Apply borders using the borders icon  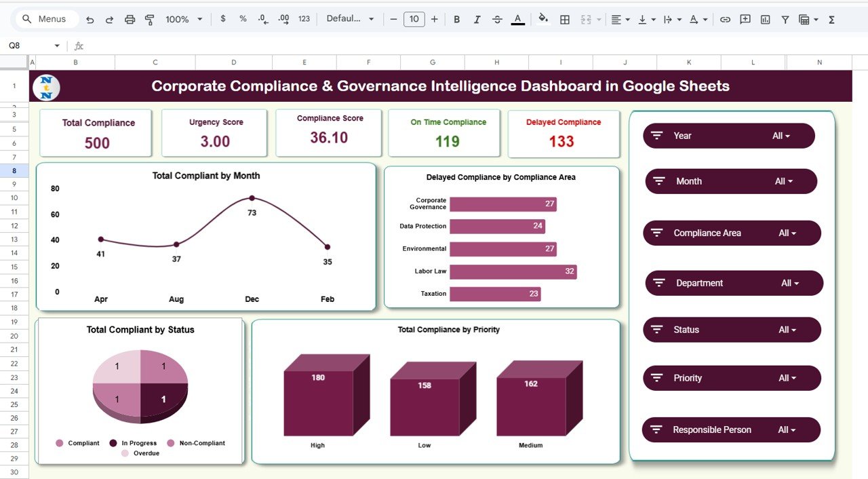tap(564, 19)
